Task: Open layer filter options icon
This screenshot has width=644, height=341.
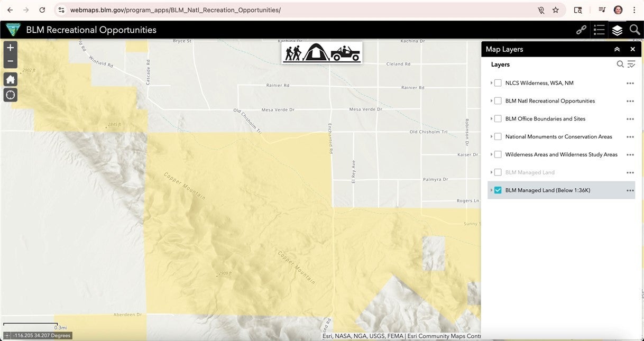Action: [x=631, y=64]
